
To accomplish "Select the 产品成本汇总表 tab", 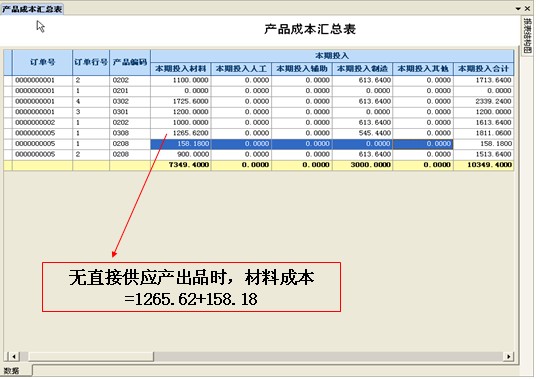I will [32, 9].
